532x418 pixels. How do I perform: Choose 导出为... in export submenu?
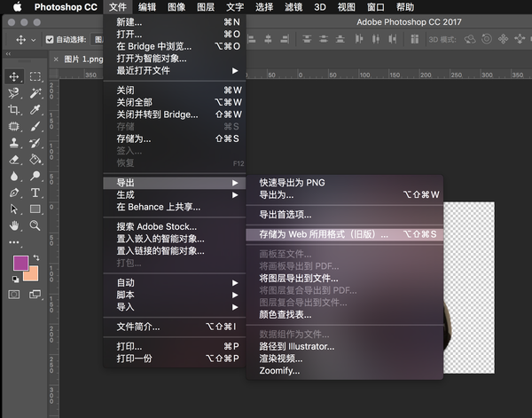point(345,195)
